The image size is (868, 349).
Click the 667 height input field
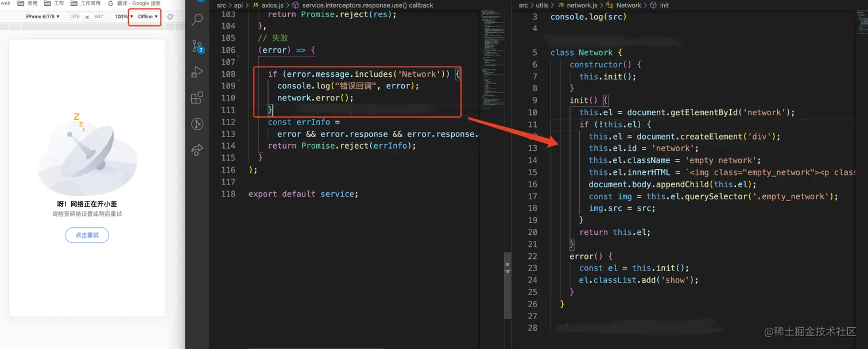click(x=99, y=17)
